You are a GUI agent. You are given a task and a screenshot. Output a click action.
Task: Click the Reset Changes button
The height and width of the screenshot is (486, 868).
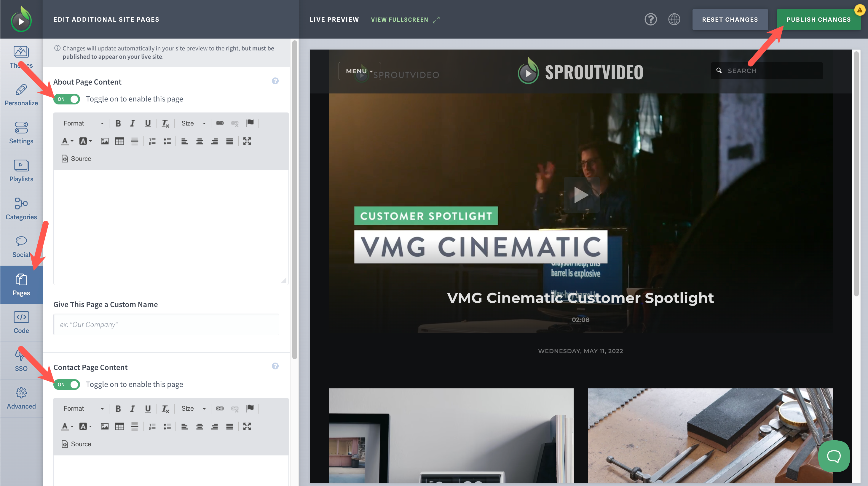point(730,19)
